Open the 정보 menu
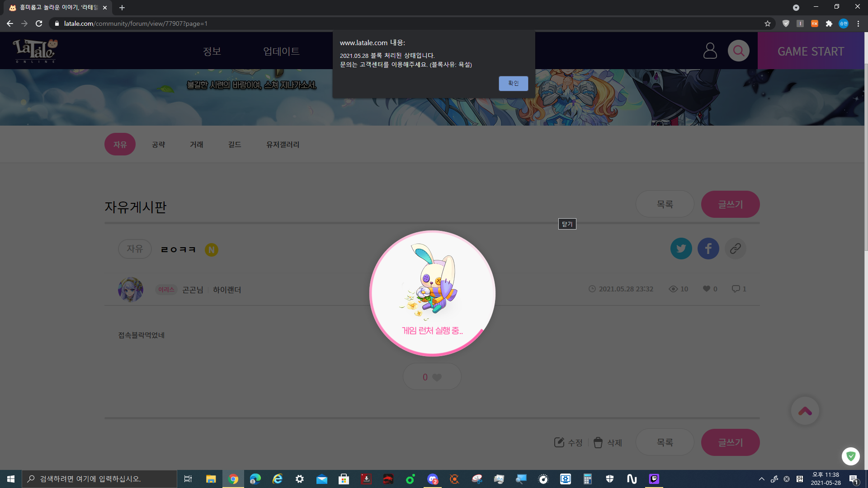The image size is (868, 488). point(212,51)
